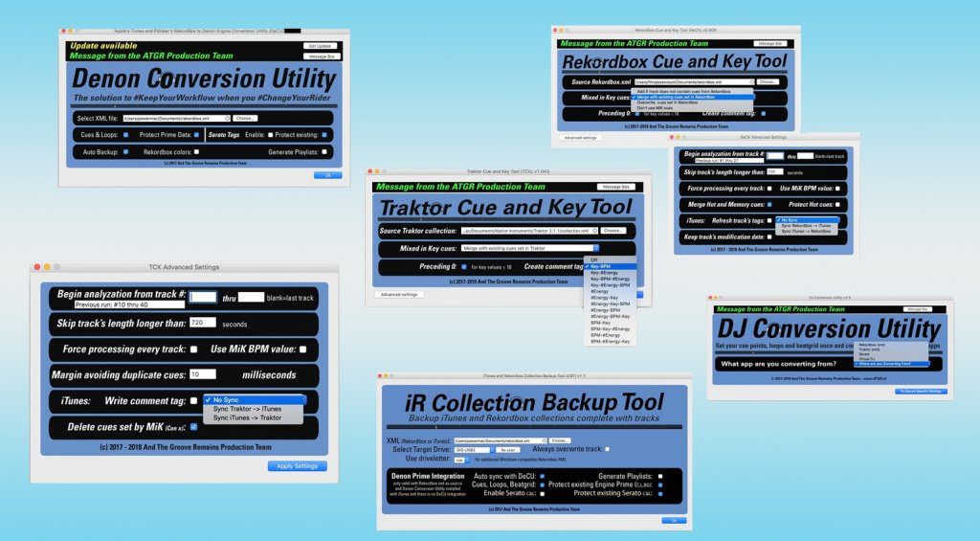This screenshot has height=541, width=980.
Task: Open Mixed in Key cues dropdown in Traktor tool
Action: tap(530, 248)
